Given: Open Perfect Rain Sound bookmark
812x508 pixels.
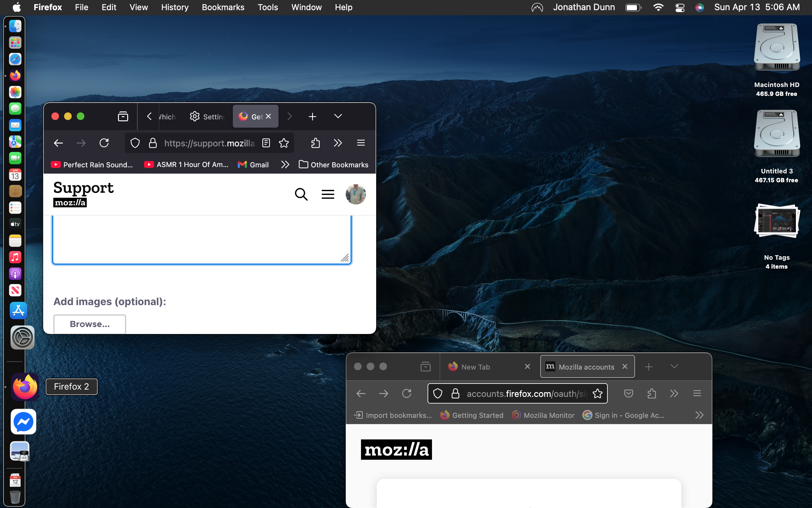Looking at the screenshot, I should click(x=92, y=165).
